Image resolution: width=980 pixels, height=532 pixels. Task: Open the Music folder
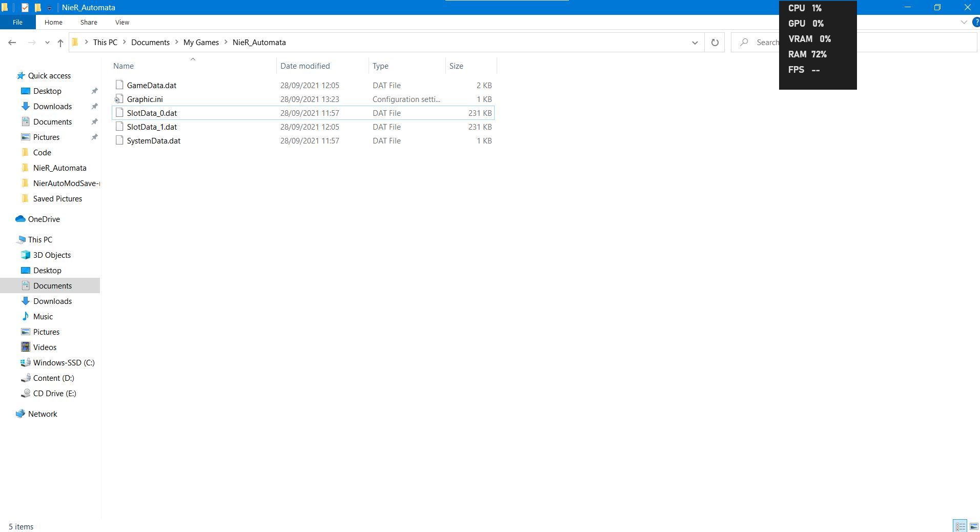(43, 316)
